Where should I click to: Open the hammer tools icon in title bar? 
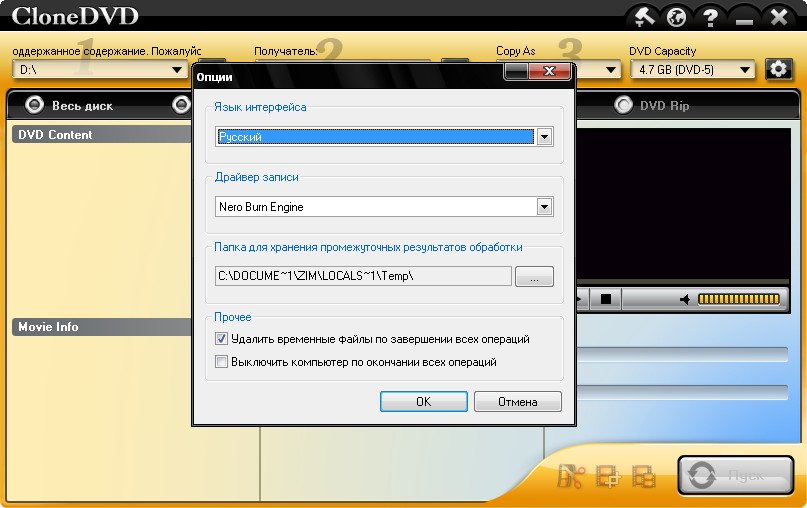click(644, 17)
